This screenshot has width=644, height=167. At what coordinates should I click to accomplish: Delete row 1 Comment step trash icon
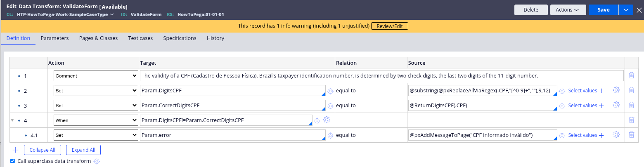(631, 75)
